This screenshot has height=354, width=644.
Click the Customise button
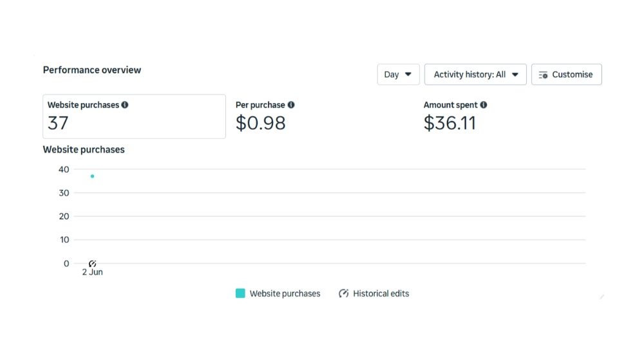[566, 74]
